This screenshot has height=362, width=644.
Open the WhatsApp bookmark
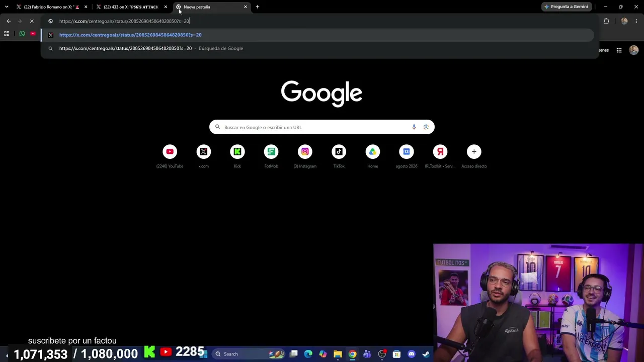(22, 34)
